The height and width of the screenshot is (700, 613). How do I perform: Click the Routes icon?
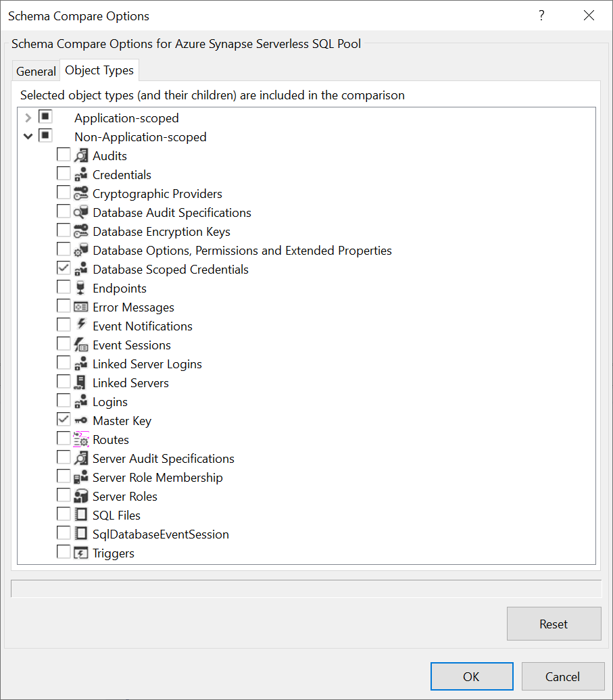[81, 439]
